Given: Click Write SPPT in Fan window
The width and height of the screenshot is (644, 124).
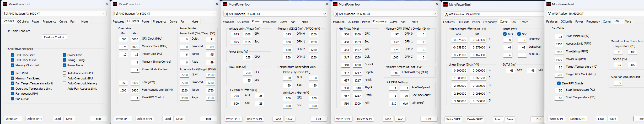Looking at the screenshot, I should point(556,119).
